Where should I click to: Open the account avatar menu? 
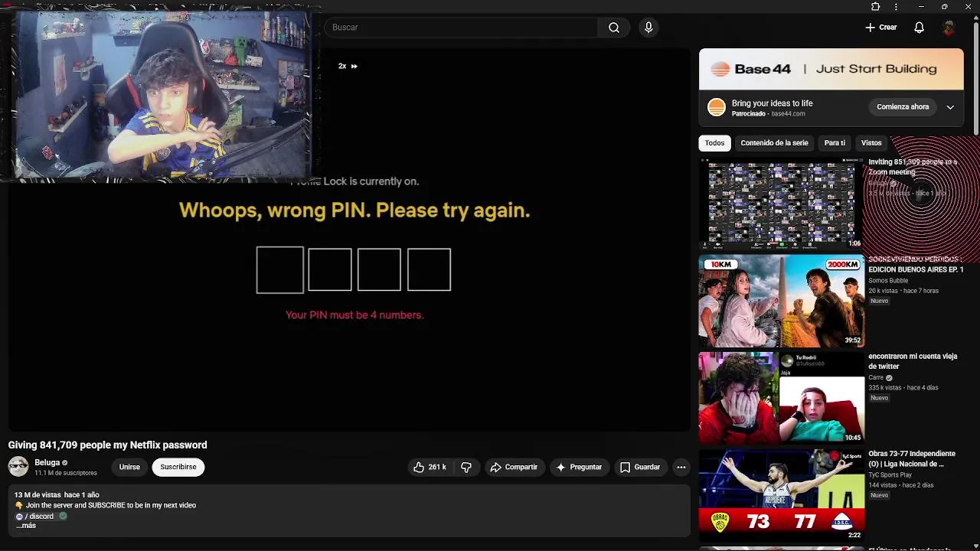[949, 28]
